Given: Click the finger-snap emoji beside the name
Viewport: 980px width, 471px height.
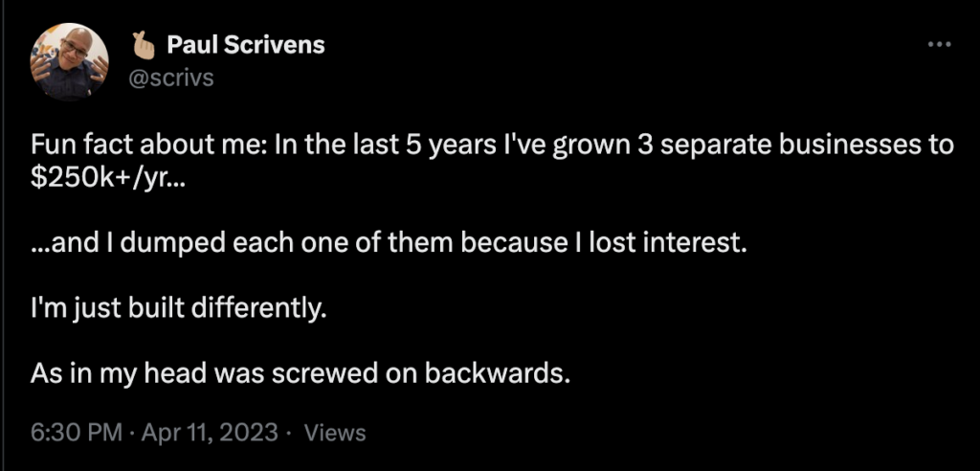Looking at the screenshot, I should [x=144, y=45].
